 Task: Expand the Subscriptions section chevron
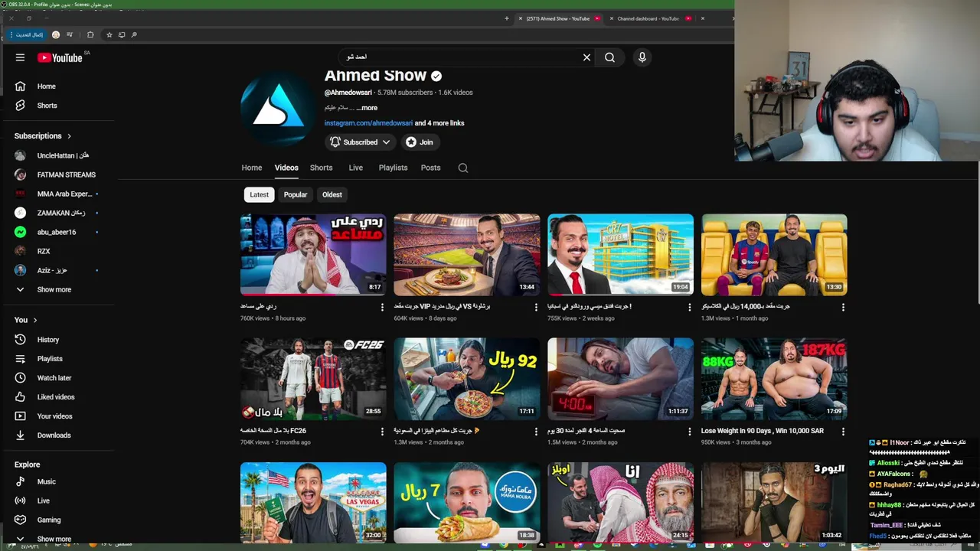(69, 136)
